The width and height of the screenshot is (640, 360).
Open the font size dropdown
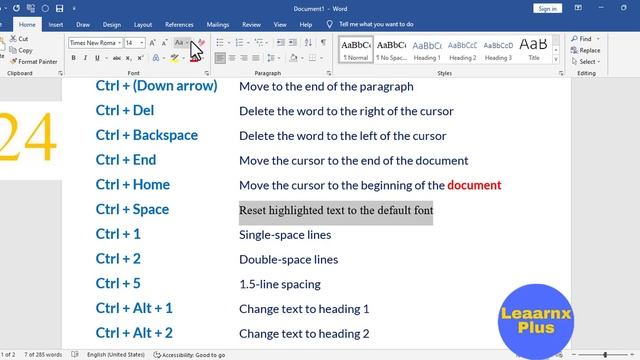[x=142, y=43]
